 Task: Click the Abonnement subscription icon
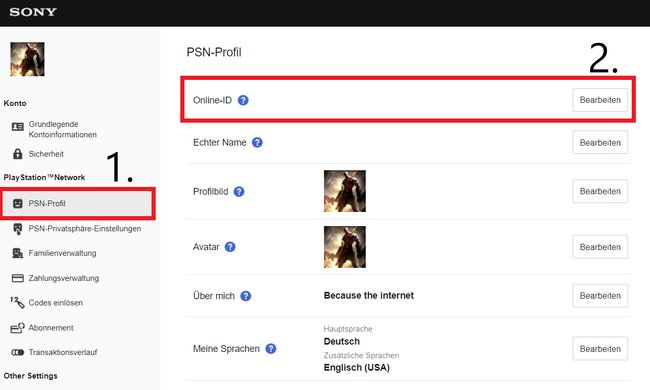pos(17,328)
